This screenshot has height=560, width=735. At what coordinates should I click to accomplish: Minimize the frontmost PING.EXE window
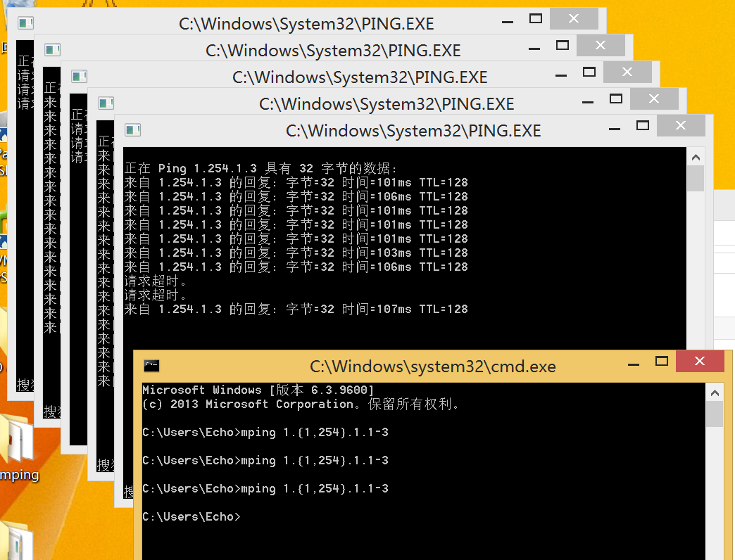tap(615, 128)
